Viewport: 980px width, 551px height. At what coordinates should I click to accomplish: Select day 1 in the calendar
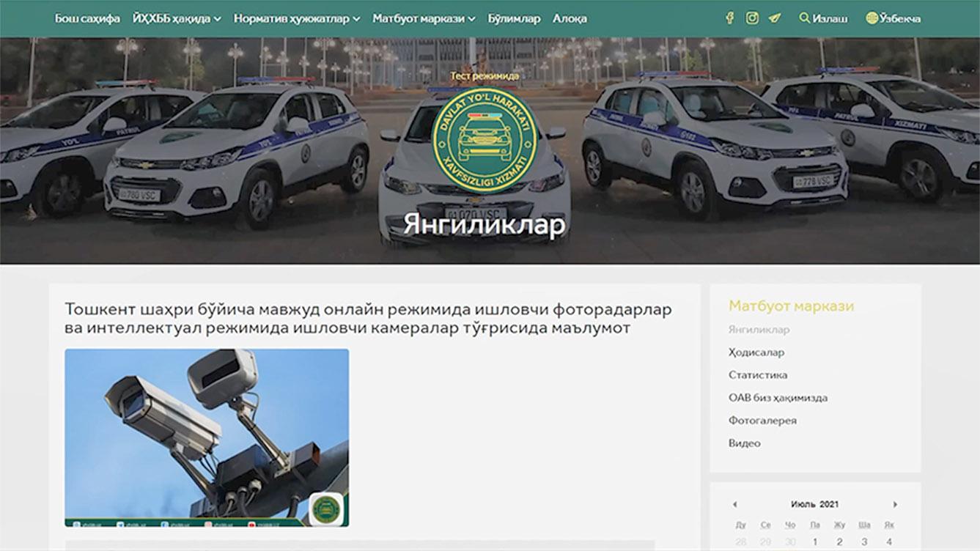[x=815, y=542]
